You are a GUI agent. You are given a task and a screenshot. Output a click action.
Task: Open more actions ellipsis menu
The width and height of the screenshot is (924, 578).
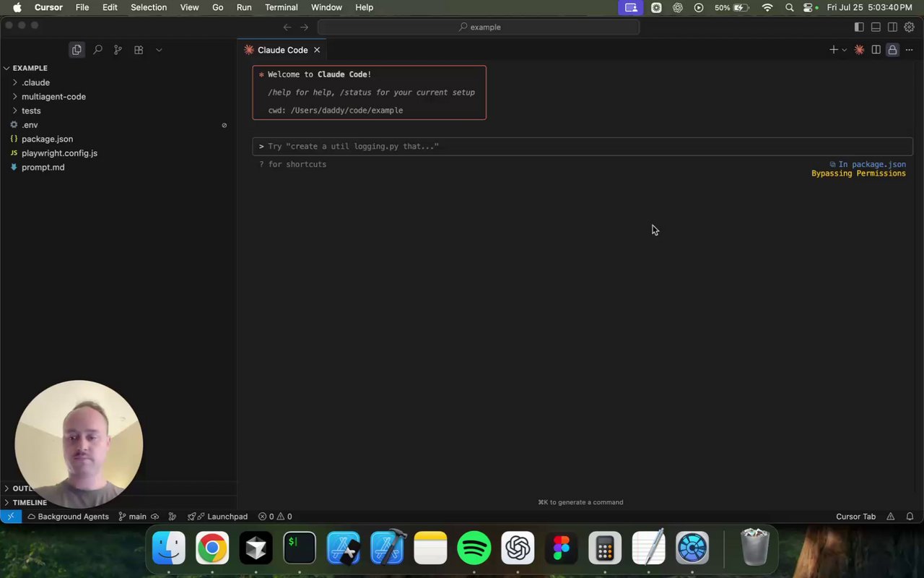[x=909, y=50]
